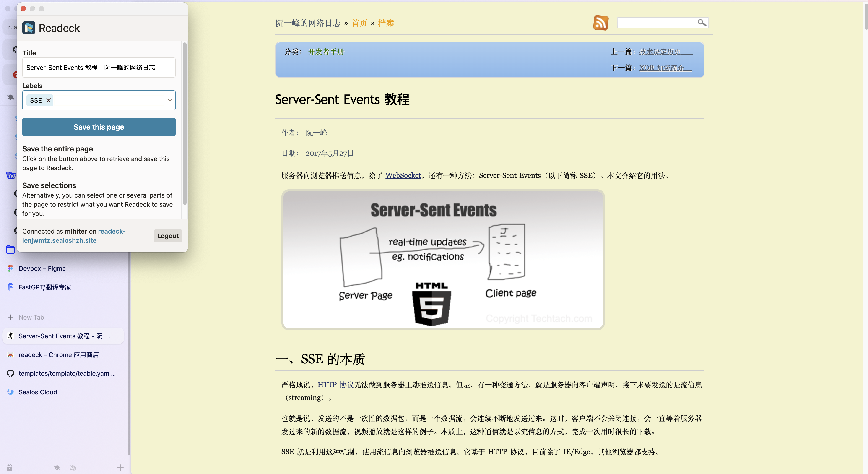Screen dimensions: 868x474
Task: Click the Title input field
Action: coord(99,68)
